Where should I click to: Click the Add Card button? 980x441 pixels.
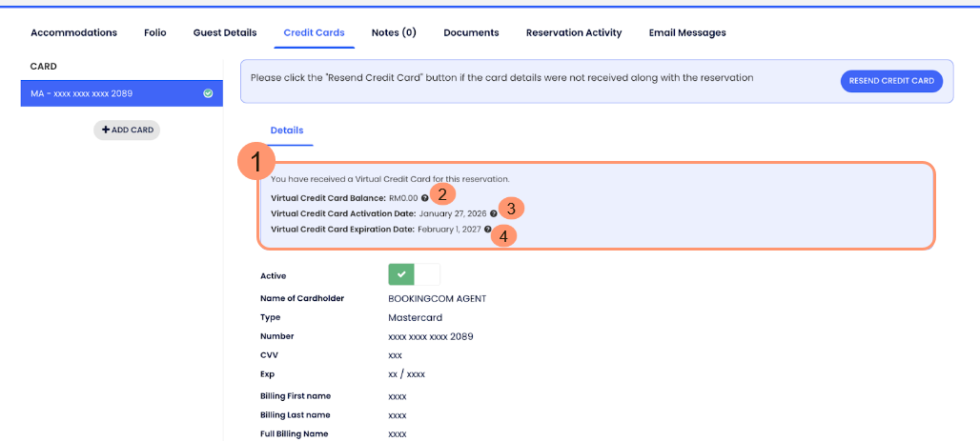click(127, 130)
